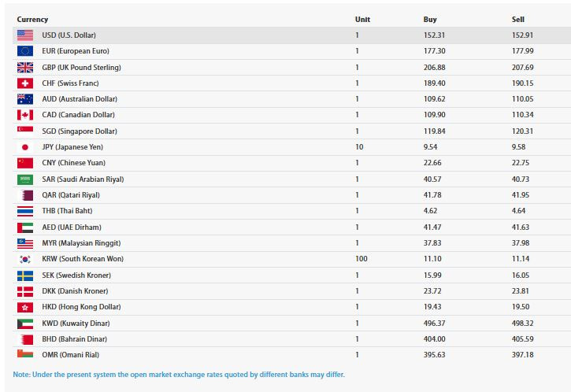Screen dimensions: 571x392
Task: Click the Currency column header
Action: [32, 20]
